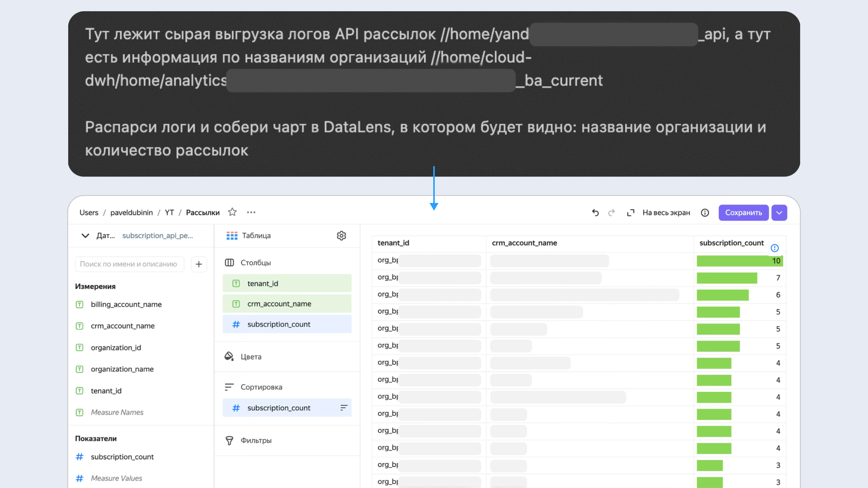The image size is (868, 488).
Task: Add a new field with plus button
Action: 199,264
